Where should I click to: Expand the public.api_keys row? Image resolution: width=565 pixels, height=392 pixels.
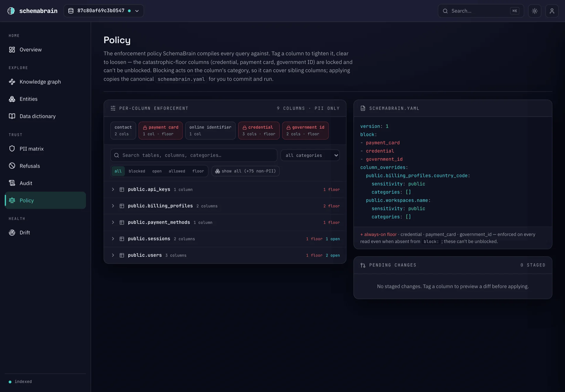click(x=225, y=190)
